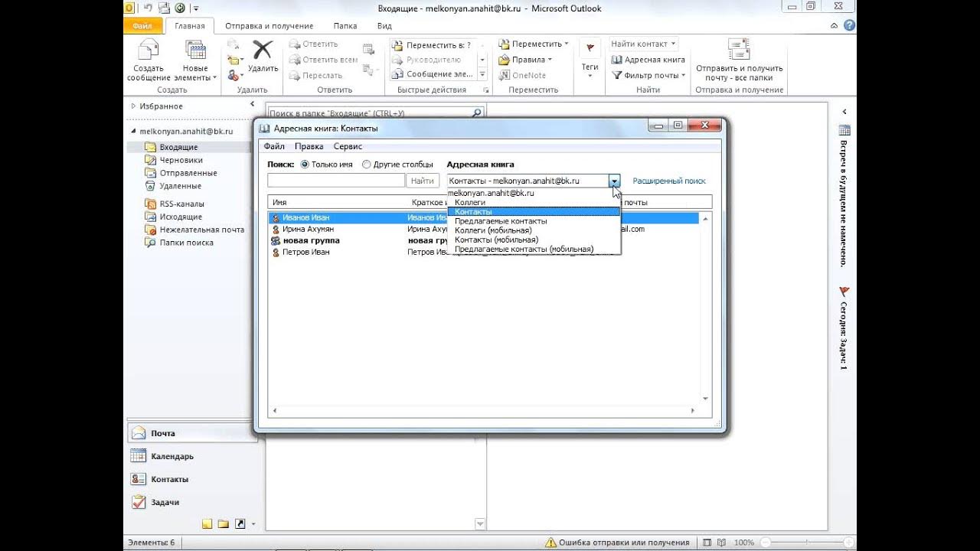Open the Файл tab
The height and width of the screenshot is (551, 980).
pyautogui.click(x=142, y=25)
